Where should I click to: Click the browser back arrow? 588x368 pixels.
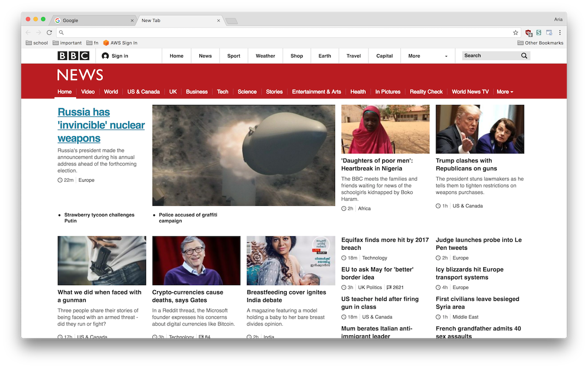(28, 33)
